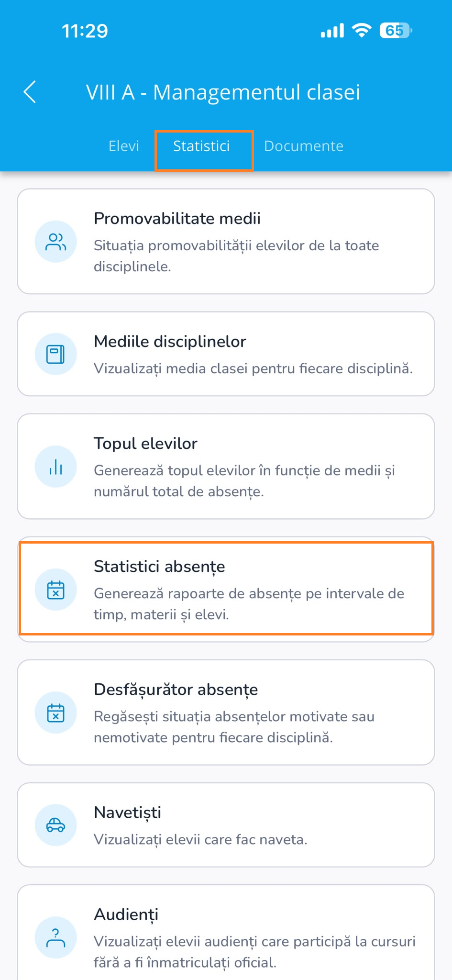Open Desfășurător absențe description text
The image size is (452, 980).
pyautogui.click(x=234, y=727)
